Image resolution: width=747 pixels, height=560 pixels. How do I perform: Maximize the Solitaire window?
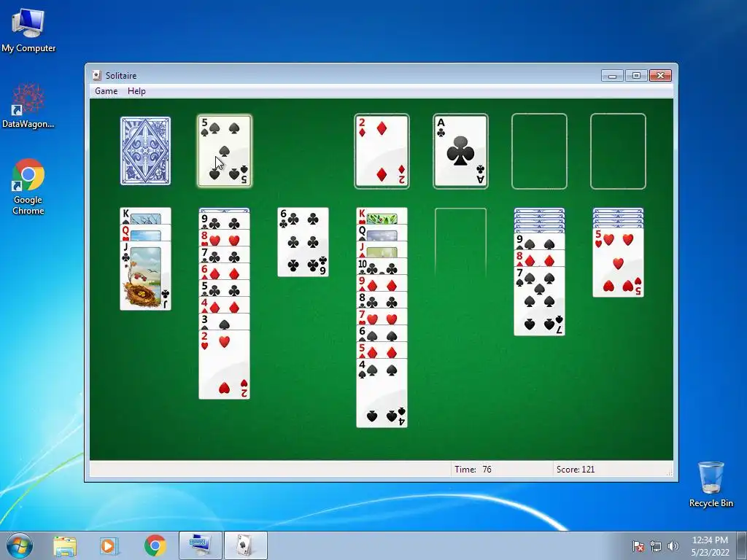pos(636,75)
